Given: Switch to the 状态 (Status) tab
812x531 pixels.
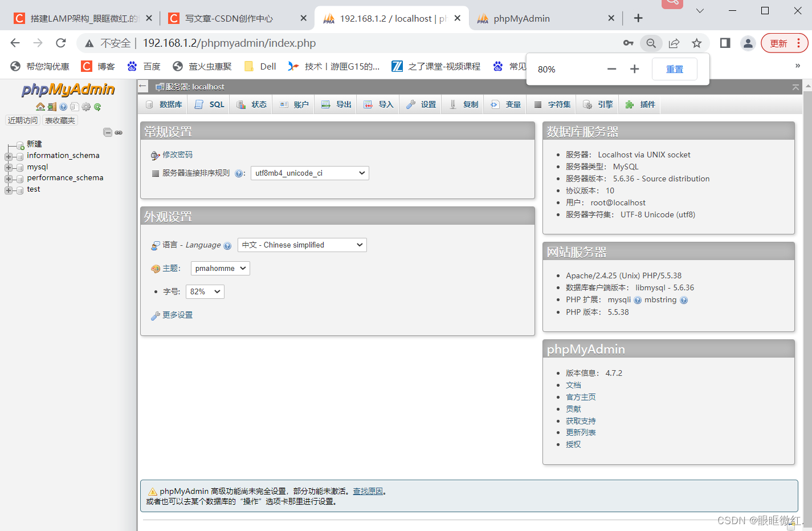Looking at the screenshot, I should [251, 104].
